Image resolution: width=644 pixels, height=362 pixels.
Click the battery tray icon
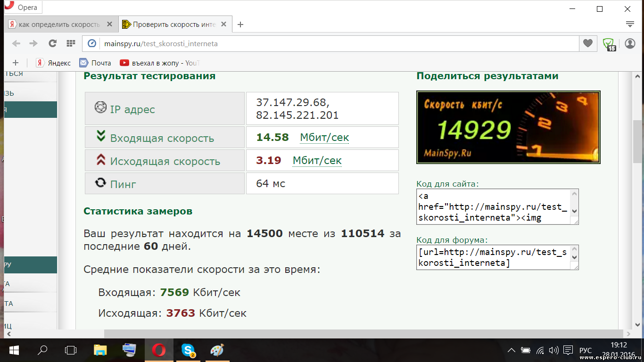(526, 350)
